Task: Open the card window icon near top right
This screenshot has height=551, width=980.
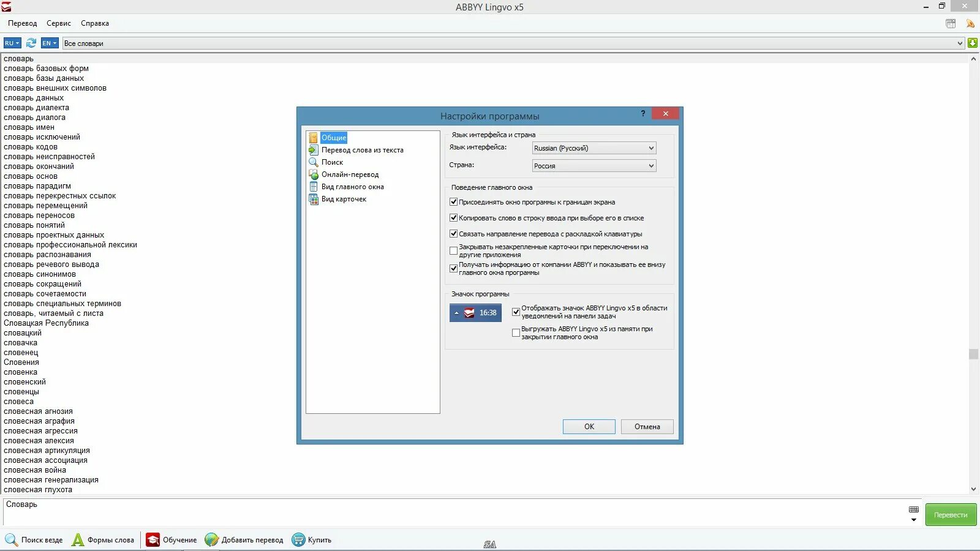Action: [x=951, y=23]
